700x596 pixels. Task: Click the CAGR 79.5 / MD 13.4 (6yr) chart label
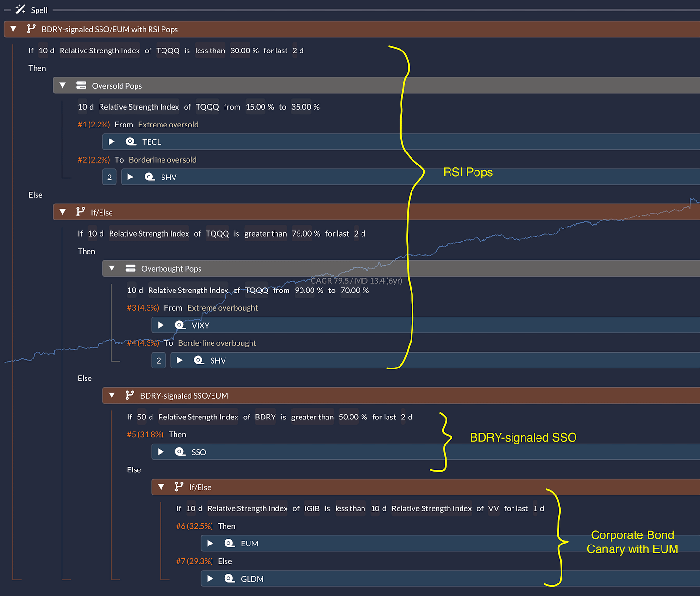(x=356, y=280)
